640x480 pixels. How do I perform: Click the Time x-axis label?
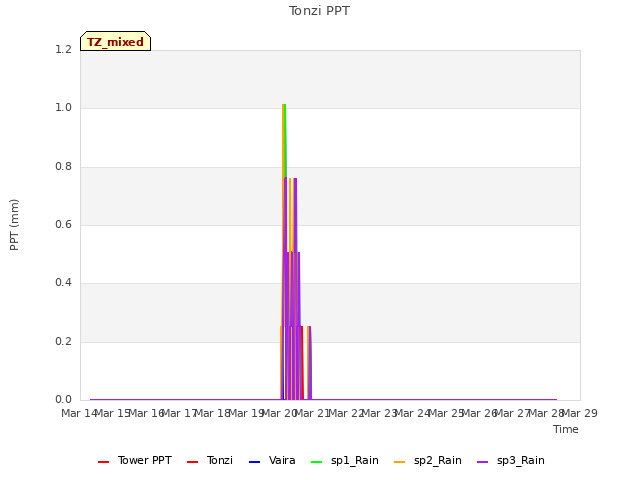pyautogui.click(x=566, y=429)
